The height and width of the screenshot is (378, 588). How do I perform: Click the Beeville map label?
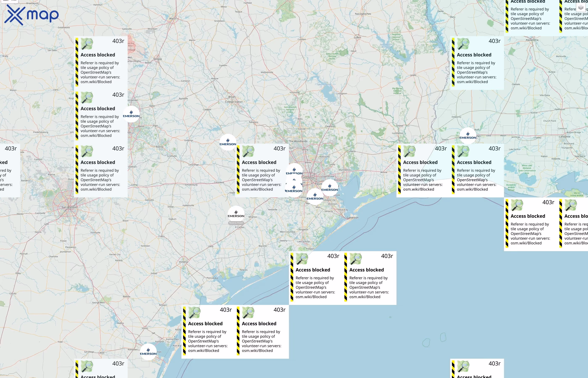(x=126, y=297)
